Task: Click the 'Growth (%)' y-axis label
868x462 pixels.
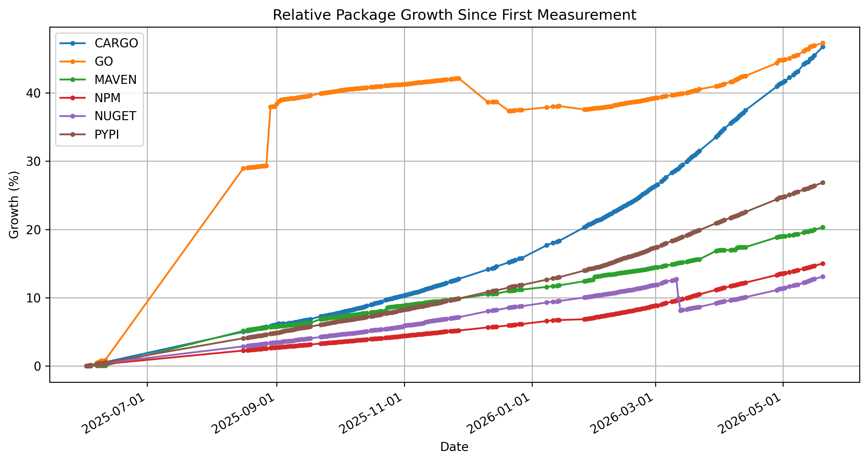Action: coord(14,205)
